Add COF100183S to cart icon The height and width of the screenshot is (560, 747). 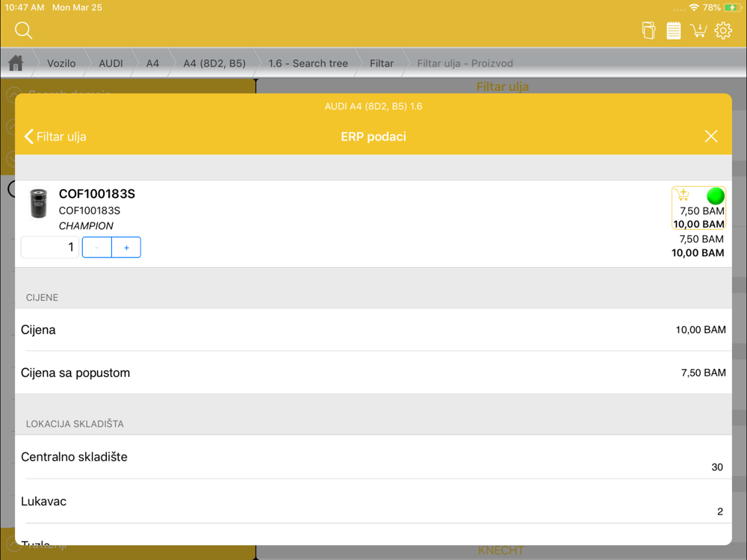[x=683, y=195]
